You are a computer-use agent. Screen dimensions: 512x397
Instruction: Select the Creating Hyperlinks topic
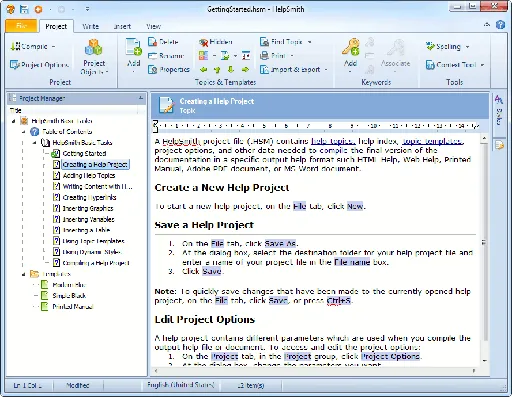(x=89, y=197)
